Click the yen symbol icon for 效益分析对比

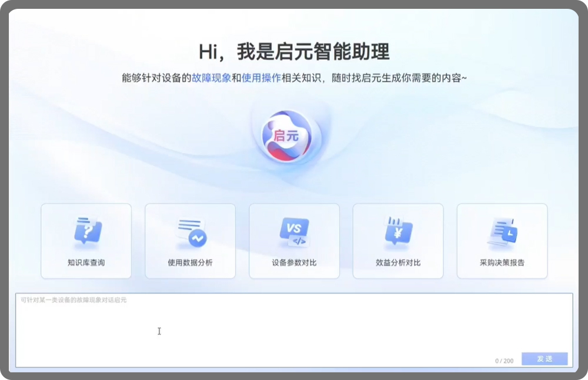point(398,231)
